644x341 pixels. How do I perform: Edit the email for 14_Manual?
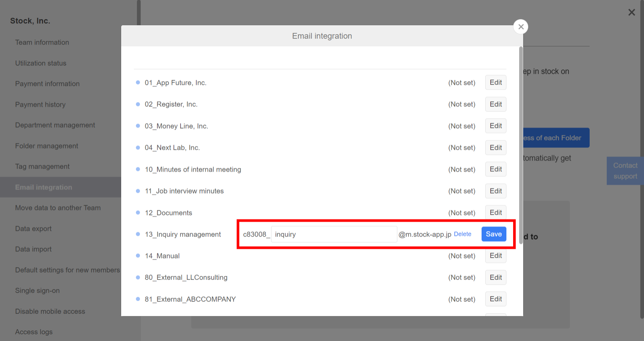coord(495,256)
